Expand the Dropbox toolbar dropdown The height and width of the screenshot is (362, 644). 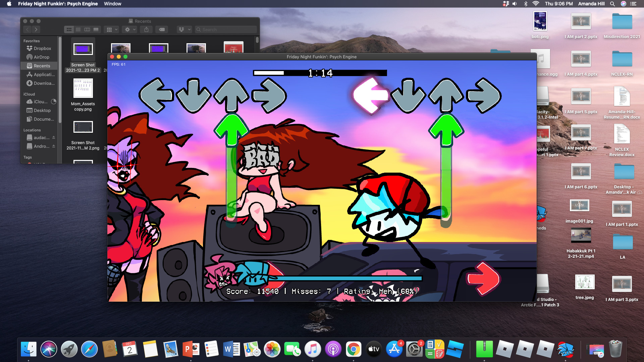coord(184,29)
